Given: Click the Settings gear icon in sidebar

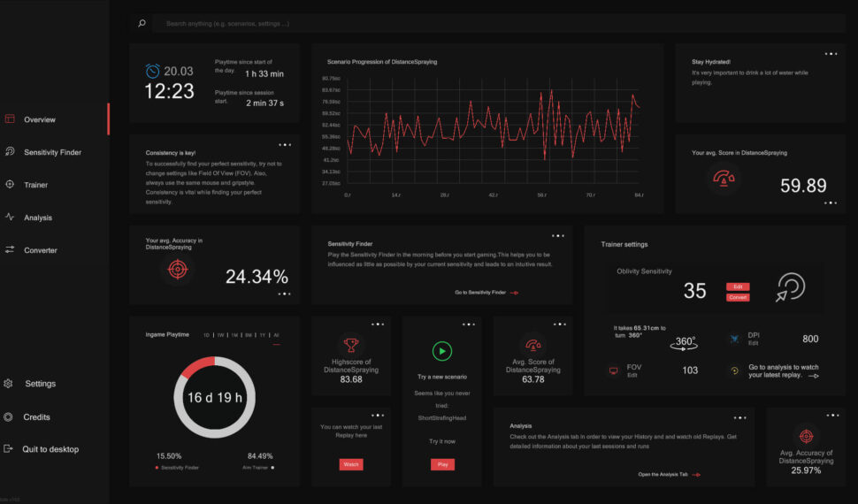Looking at the screenshot, I should [8, 384].
